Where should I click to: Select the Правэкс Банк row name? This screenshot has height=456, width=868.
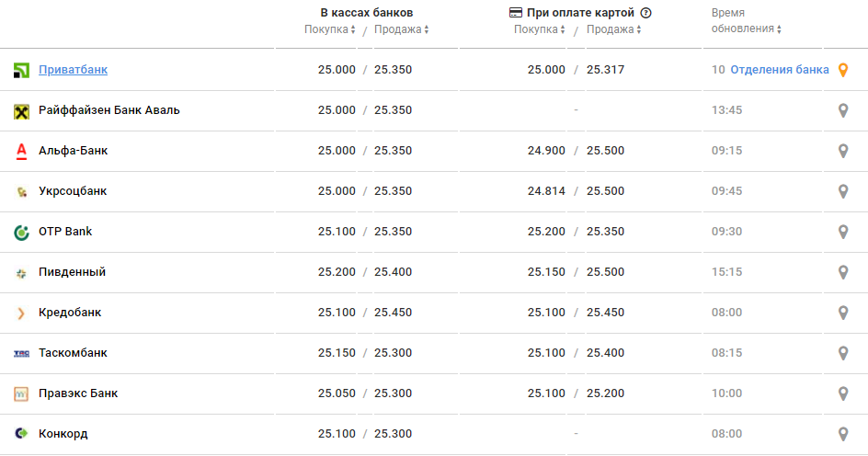pyautogui.click(x=78, y=393)
